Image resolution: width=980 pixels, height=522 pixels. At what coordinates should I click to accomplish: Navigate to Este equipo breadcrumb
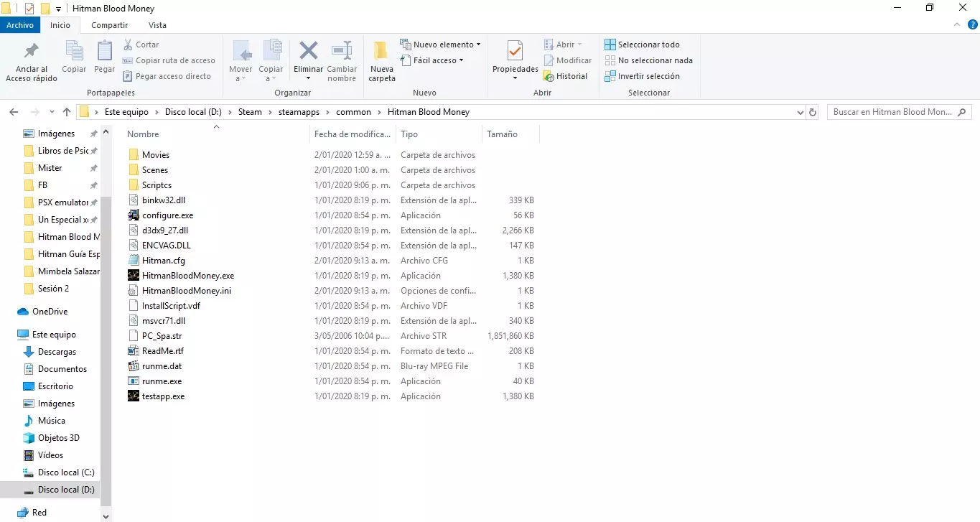pyautogui.click(x=126, y=112)
